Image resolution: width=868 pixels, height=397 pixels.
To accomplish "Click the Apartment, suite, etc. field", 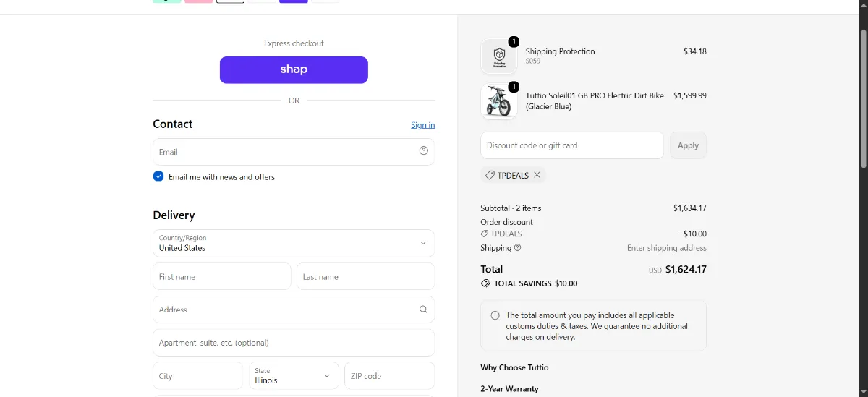I will tap(294, 343).
